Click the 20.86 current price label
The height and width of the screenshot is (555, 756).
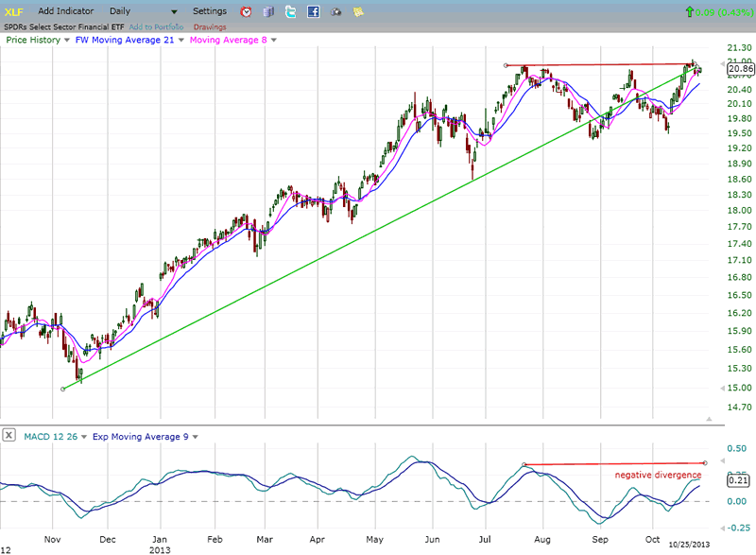pyautogui.click(x=741, y=69)
